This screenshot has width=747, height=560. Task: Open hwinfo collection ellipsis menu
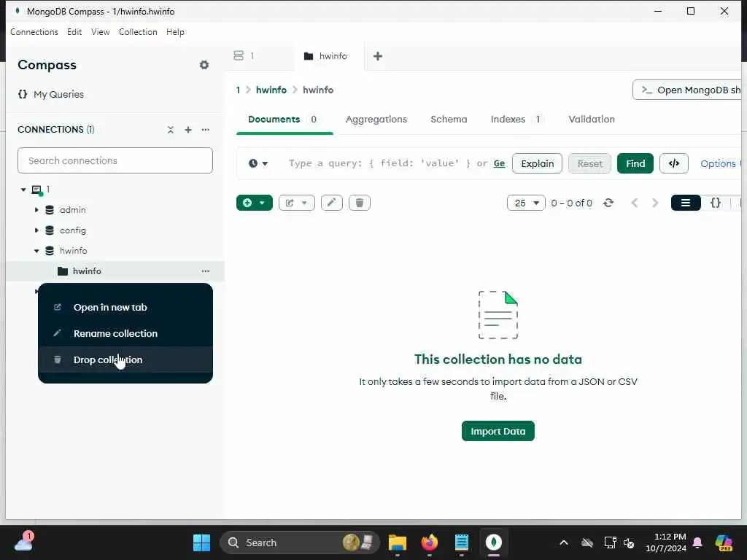(x=205, y=271)
